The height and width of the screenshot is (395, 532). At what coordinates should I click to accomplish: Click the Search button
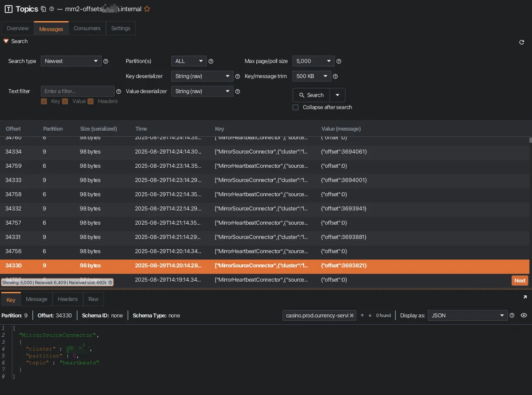point(311,95)
